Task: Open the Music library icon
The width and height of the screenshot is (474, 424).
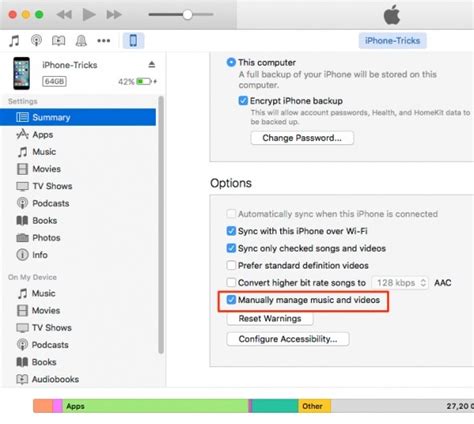Action: point(14,41)
